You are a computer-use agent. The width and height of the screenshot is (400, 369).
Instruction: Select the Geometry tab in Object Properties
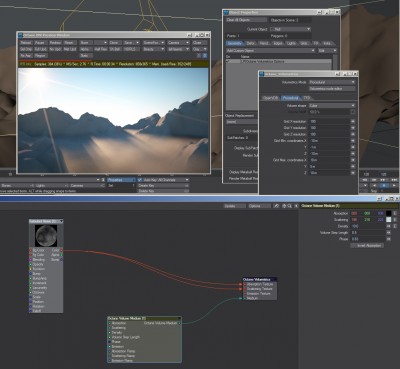pos(234,43)
